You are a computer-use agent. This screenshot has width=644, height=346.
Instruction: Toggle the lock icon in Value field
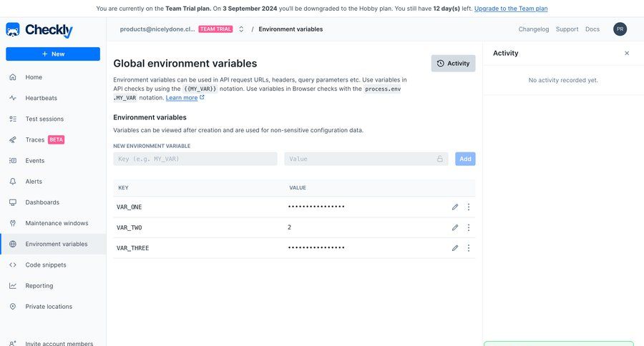(440, 159)
